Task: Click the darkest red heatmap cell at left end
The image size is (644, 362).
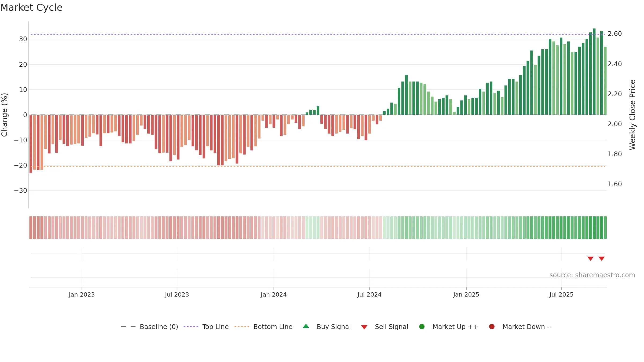Action: pyautogui.click(x=31, y=228)
